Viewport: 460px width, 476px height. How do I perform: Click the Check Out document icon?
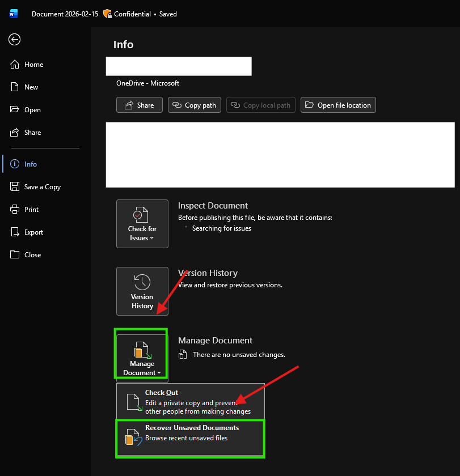(x=134, y=402)
